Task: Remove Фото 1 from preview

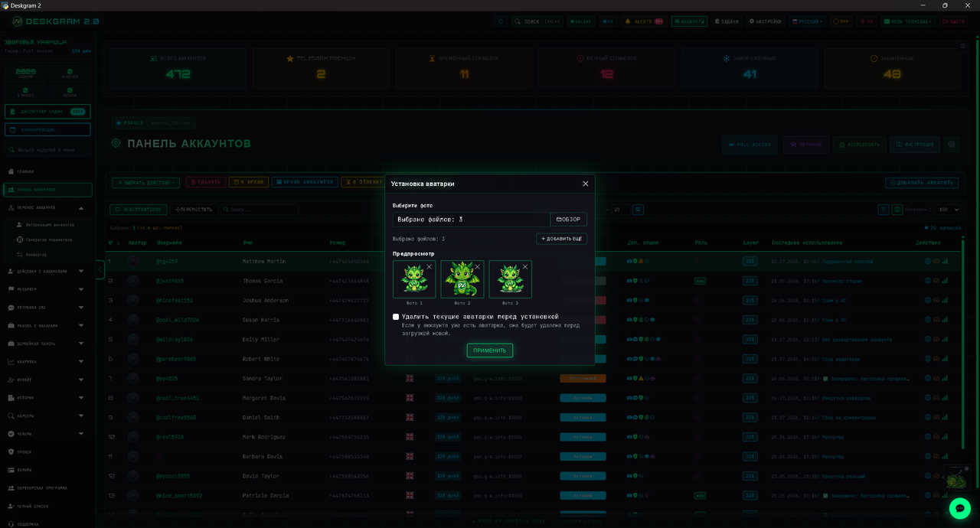Action: [x=429, y=267]
